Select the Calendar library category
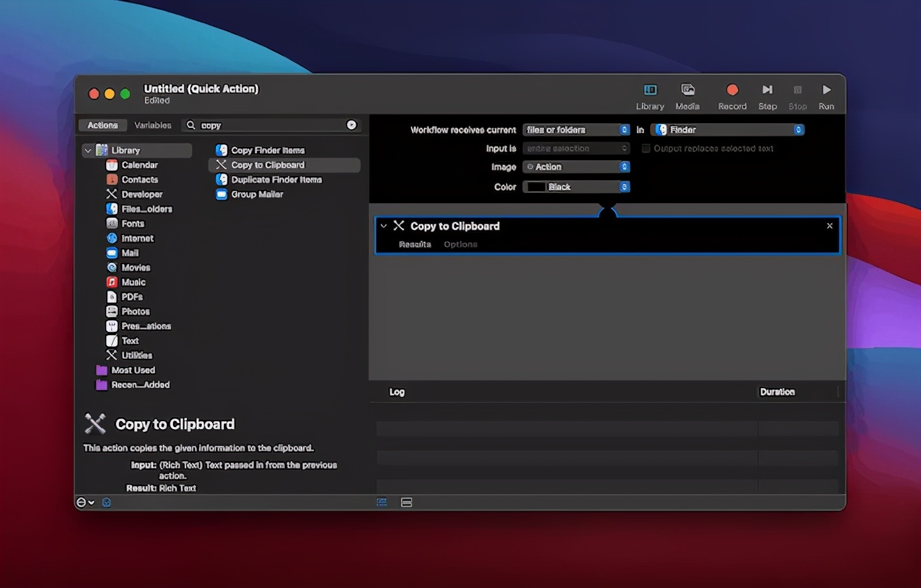The image size is (921, 588). (139, 165)
